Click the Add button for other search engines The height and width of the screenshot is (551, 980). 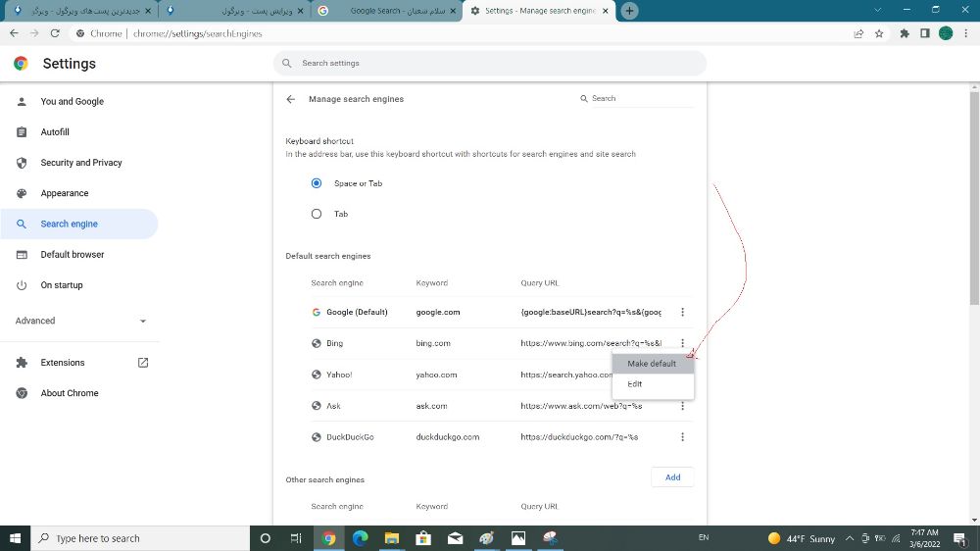(x=672, y=477)
